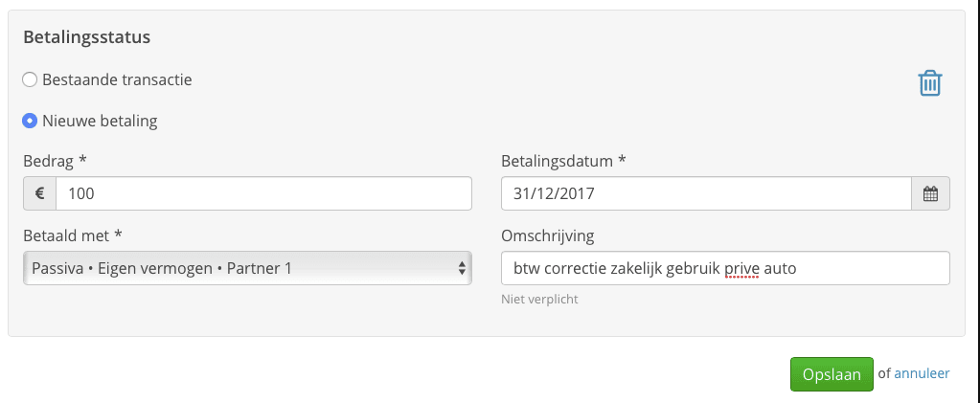Click the 'Betaald met *' field label

pyautogui.click(x=73, y=235)
